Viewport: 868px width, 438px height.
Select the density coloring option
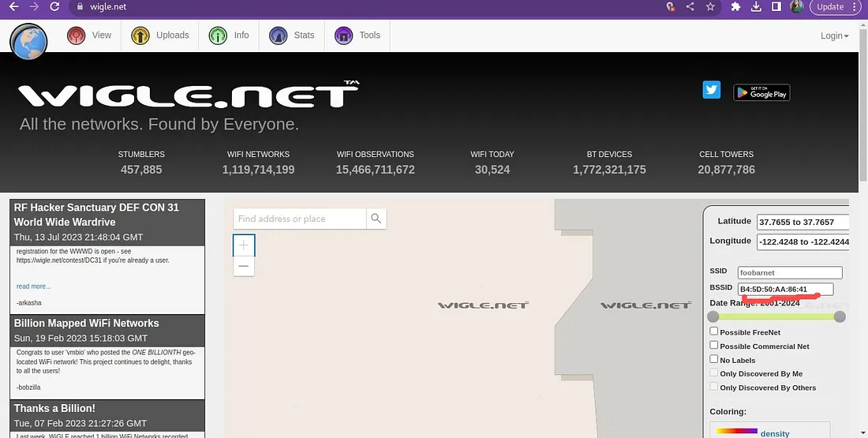click(x=774, y=433)
